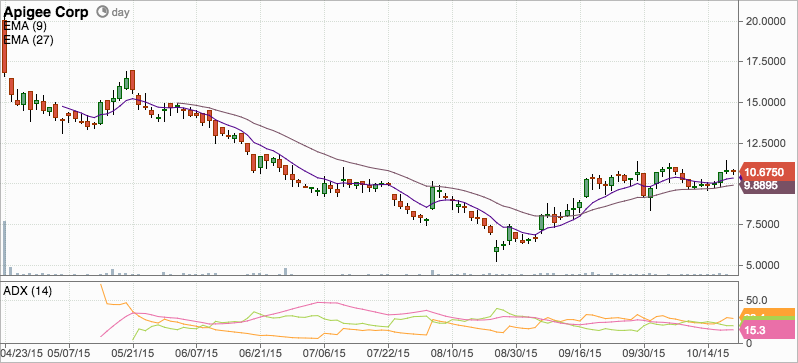Click the 10.6750 last price tag

click(768, 172)
